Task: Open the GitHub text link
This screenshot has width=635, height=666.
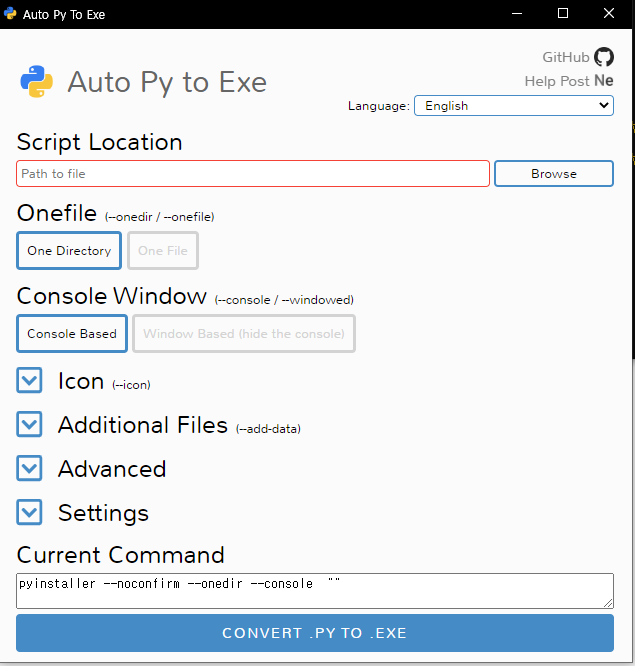Action: point(566,57)
